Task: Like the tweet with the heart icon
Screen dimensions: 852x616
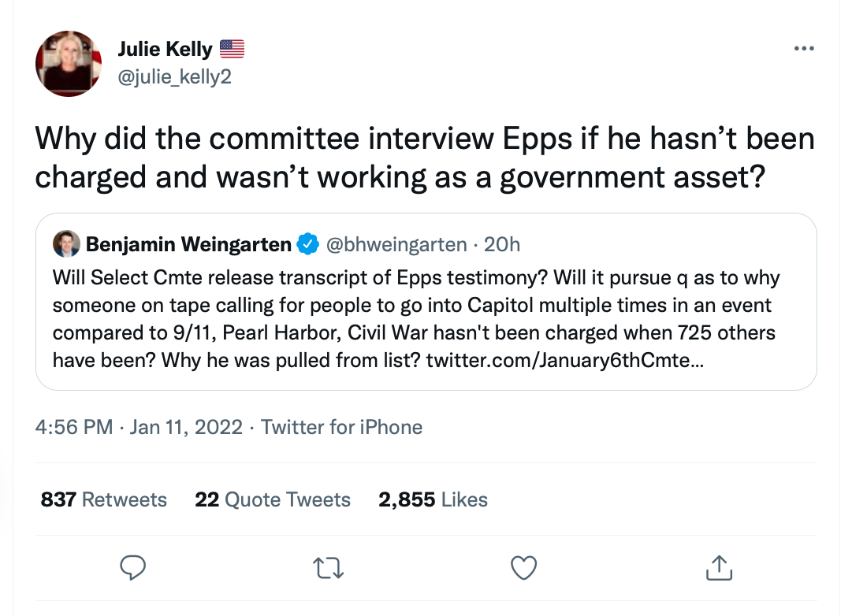Action: tap(523, 567)
